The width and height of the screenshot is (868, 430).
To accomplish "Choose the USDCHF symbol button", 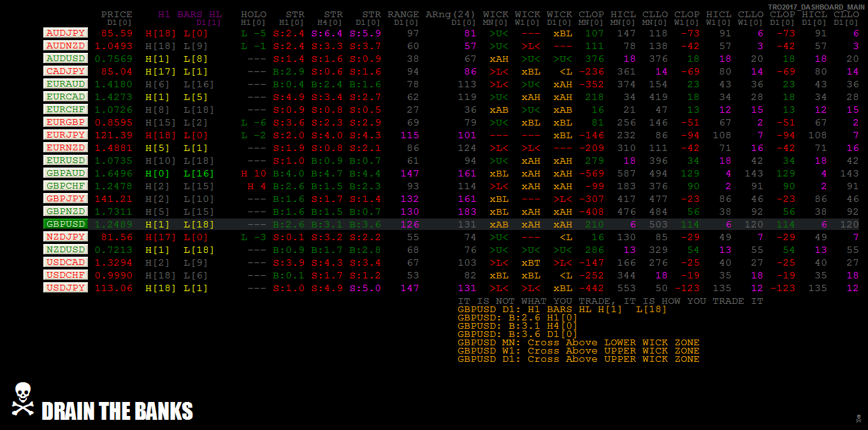I will [x=65, y=275].
